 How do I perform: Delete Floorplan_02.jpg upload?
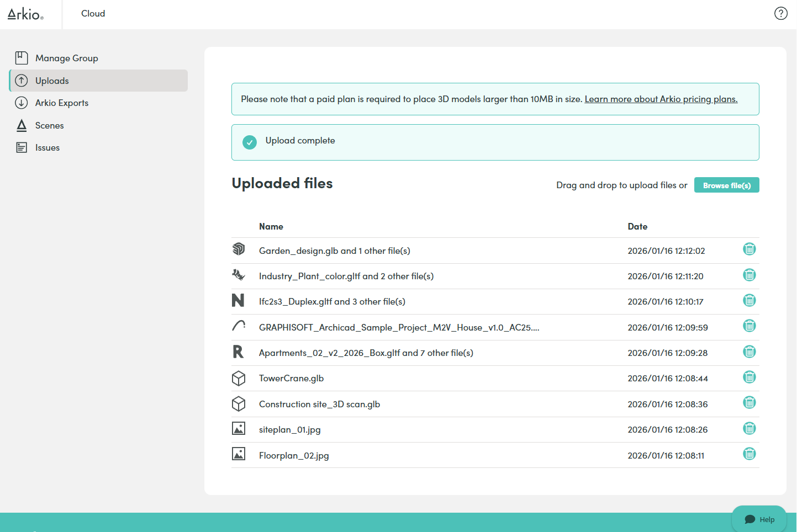tap(750, 454)
